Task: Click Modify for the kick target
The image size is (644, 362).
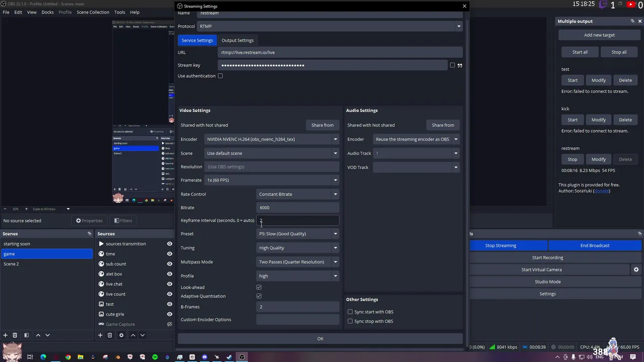Action: click(x=599, y=120)
